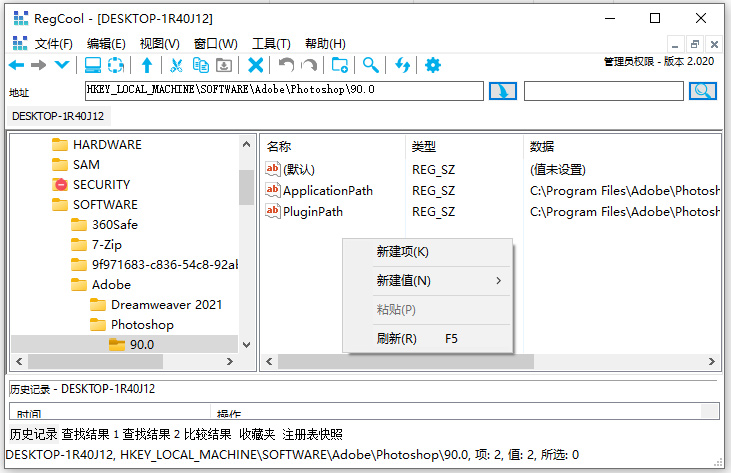Open settings with the gear icon
Screen dimensions: 731x473
[433, 65]
